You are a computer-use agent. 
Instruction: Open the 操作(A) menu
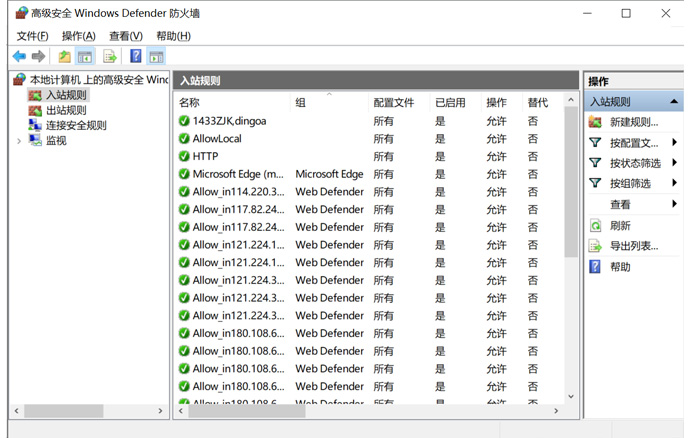click(x=79, y=36)
